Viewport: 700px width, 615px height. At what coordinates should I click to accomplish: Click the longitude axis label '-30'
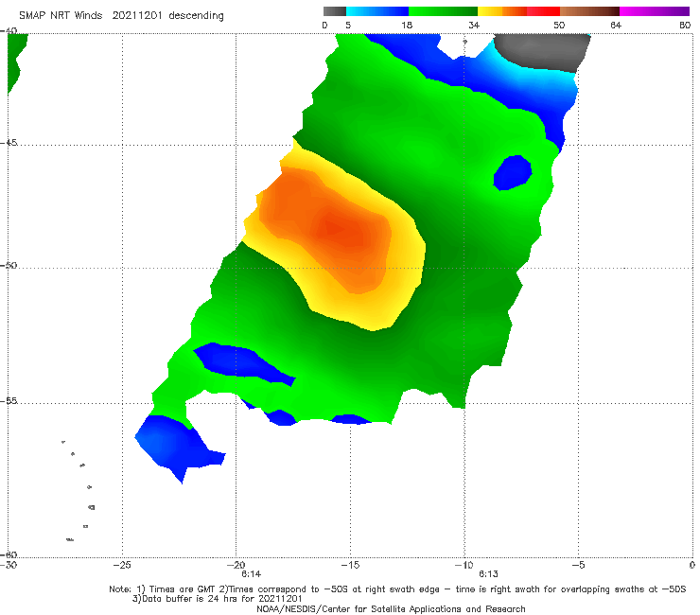coord(9,565)
